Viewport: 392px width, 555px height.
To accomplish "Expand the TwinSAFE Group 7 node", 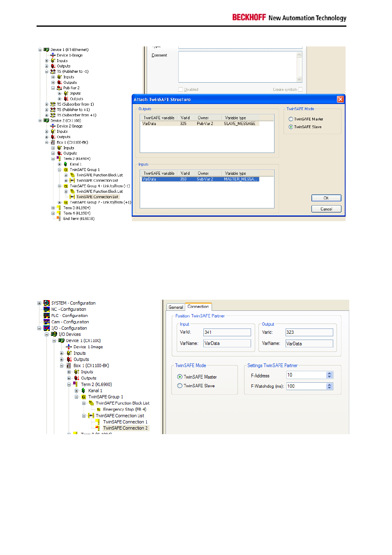I will click(x=60, y=202).
